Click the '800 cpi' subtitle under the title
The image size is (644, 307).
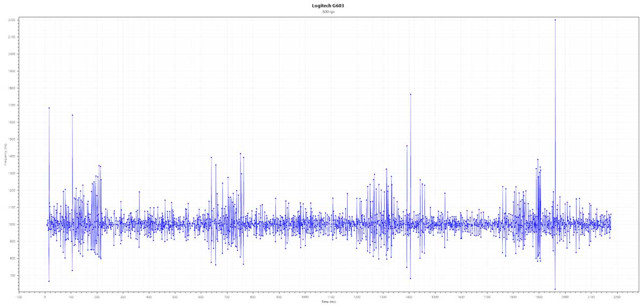click(328, 12)
